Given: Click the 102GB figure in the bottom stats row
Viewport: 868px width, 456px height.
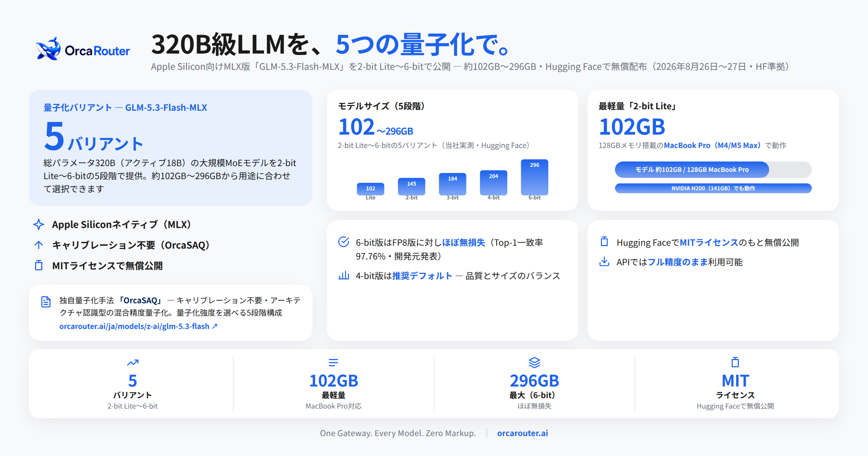Looking at the screenshot, I should click(333, 381).
